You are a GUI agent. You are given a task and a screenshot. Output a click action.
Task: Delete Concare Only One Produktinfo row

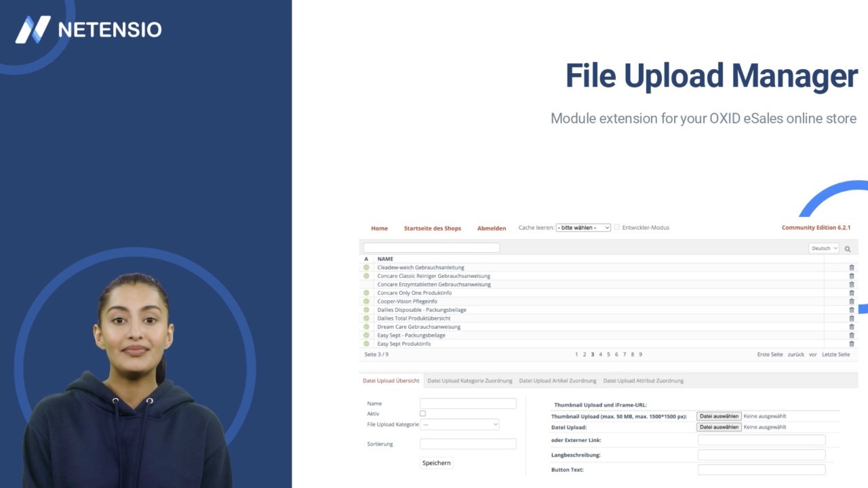pyautogui.click(x=852, y=293)
